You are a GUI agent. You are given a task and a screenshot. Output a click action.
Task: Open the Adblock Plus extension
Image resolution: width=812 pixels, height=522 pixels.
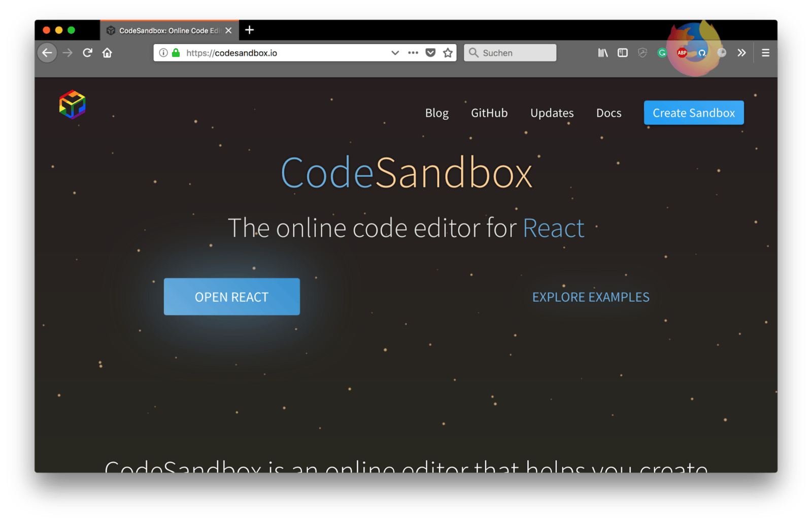click(682, 53)
